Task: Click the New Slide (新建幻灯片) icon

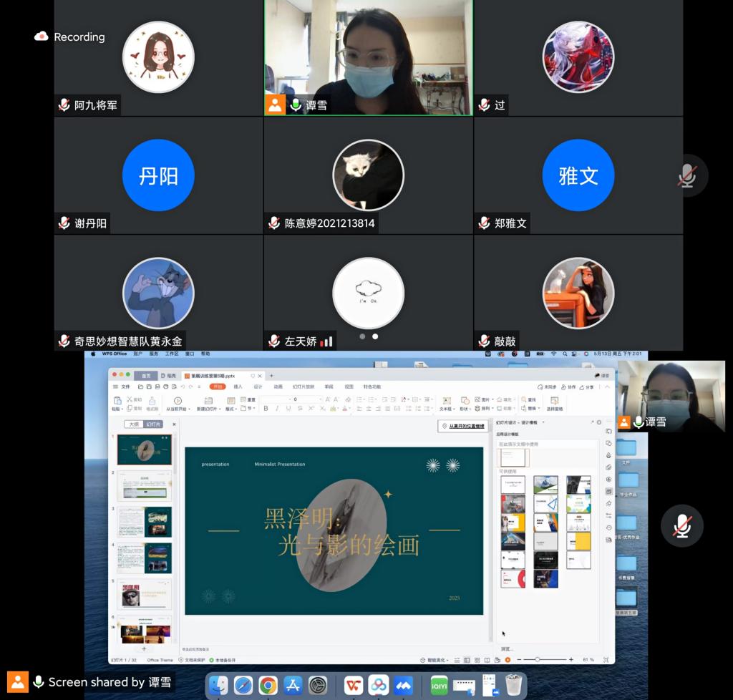Action: [x=206, y=402]
